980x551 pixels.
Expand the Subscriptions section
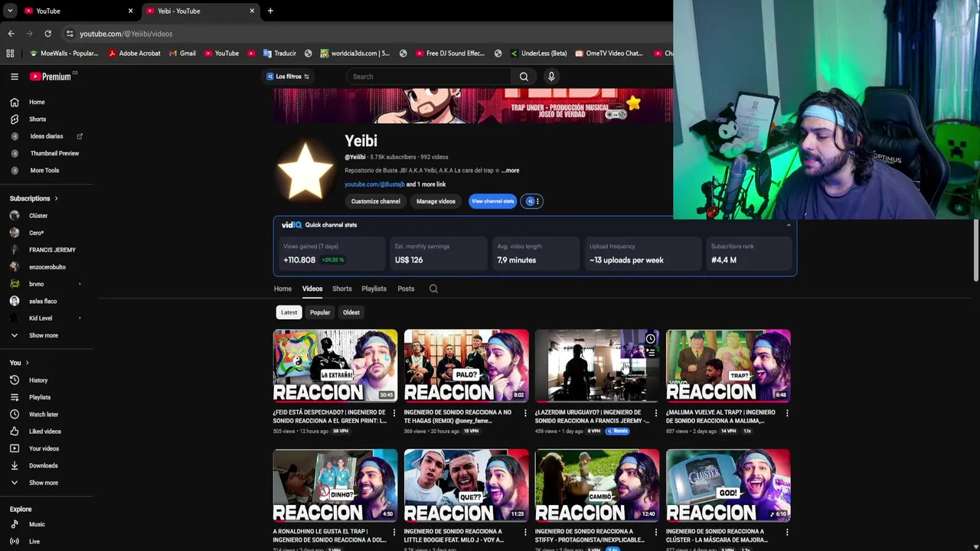pyautogui.click(x=34, y=198)
